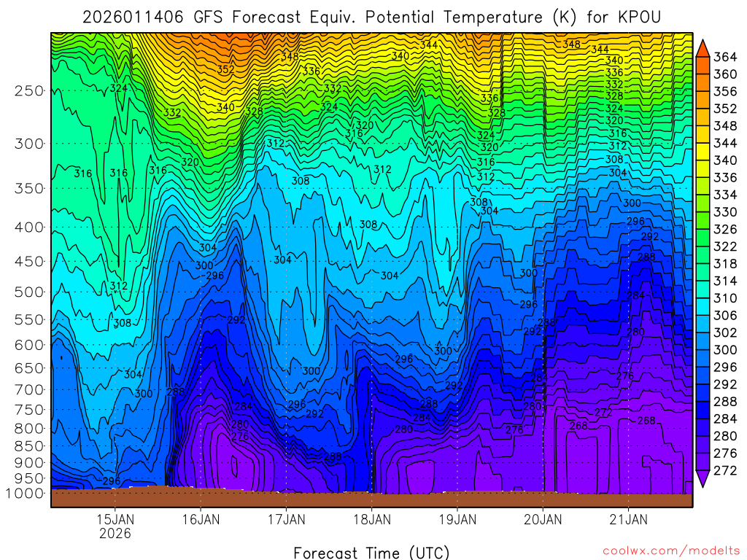
Task: Pick the blue colorbar swatch between 284 and 288
Action: click(703, 411)
